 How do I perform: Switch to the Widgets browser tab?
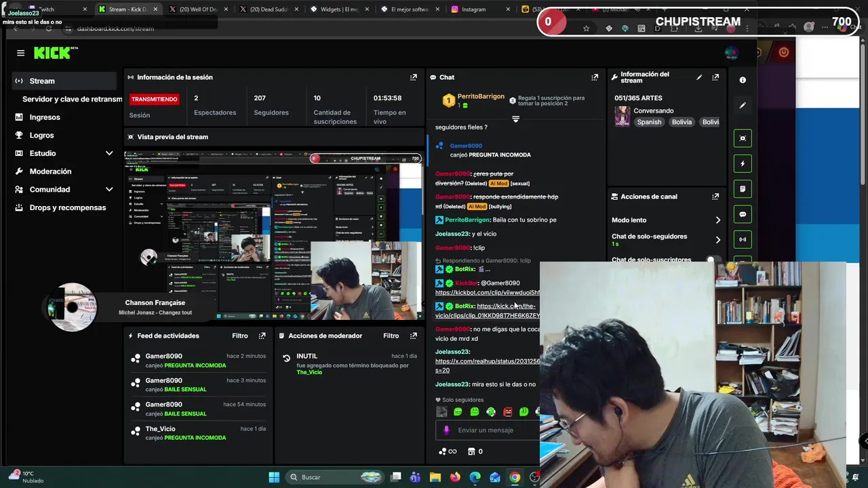pos(338,9)
